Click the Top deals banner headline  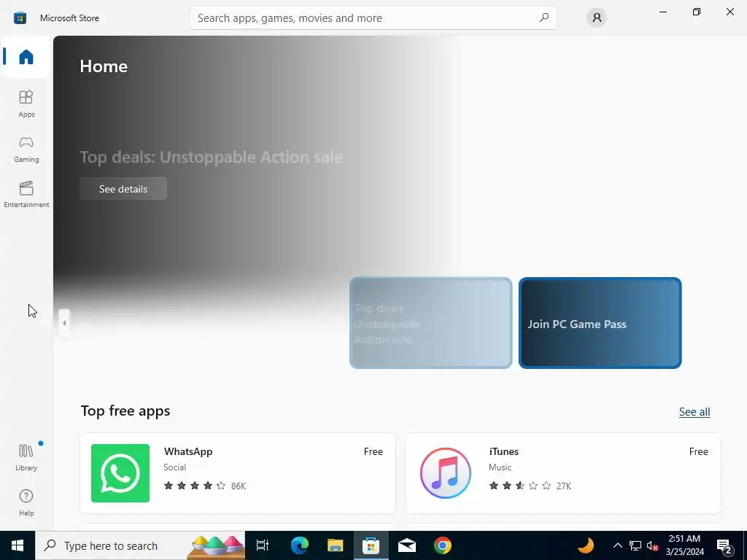pos(211,157)
